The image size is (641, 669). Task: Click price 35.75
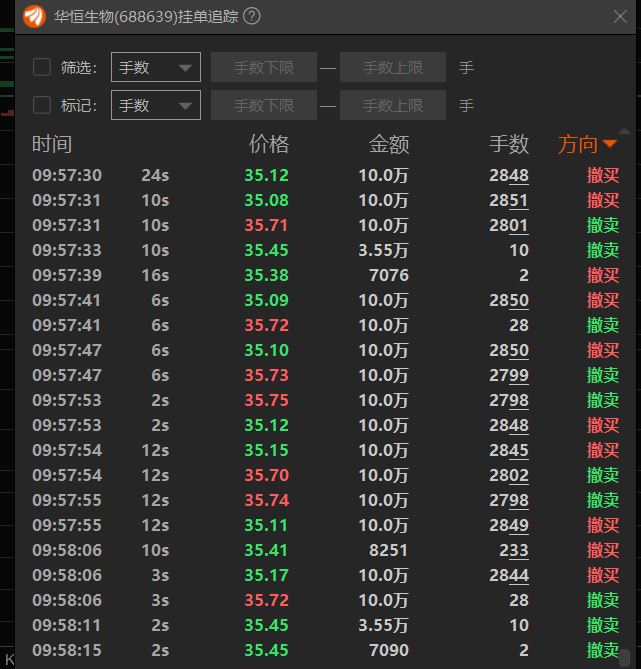coord(266,400)
